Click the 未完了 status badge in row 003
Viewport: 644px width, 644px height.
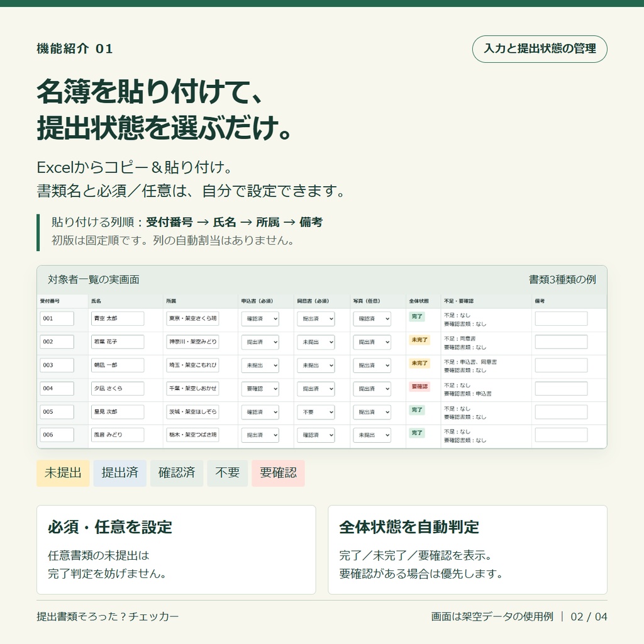419,363
